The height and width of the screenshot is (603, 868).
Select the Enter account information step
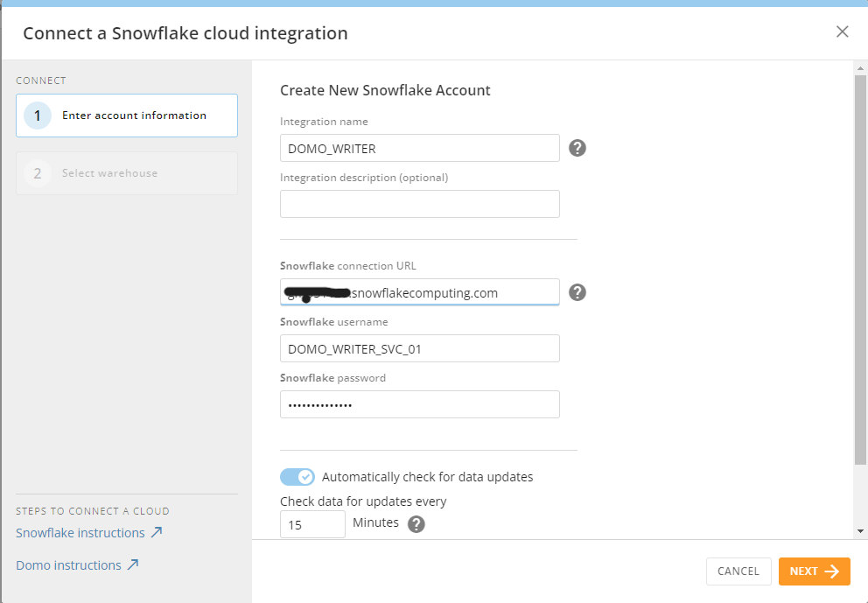click(134, 116)
